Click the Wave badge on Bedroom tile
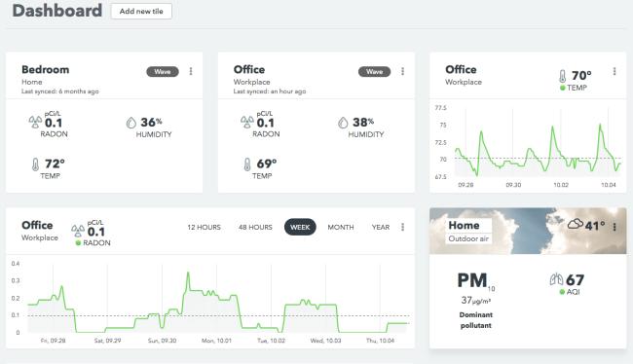The image size is (633, 364). pos(163,72)
